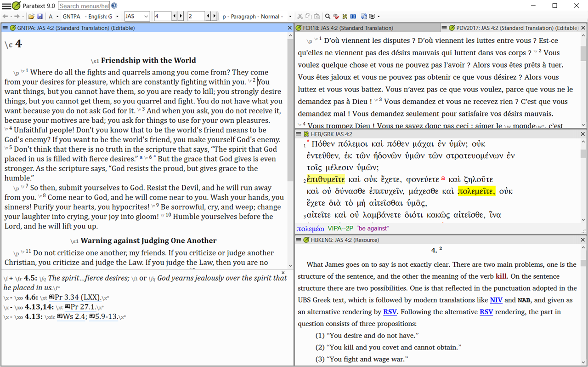The image size is (588, 367).
Task: Follow the NIV link in HBKENG resource
Action: coord(496,300)
